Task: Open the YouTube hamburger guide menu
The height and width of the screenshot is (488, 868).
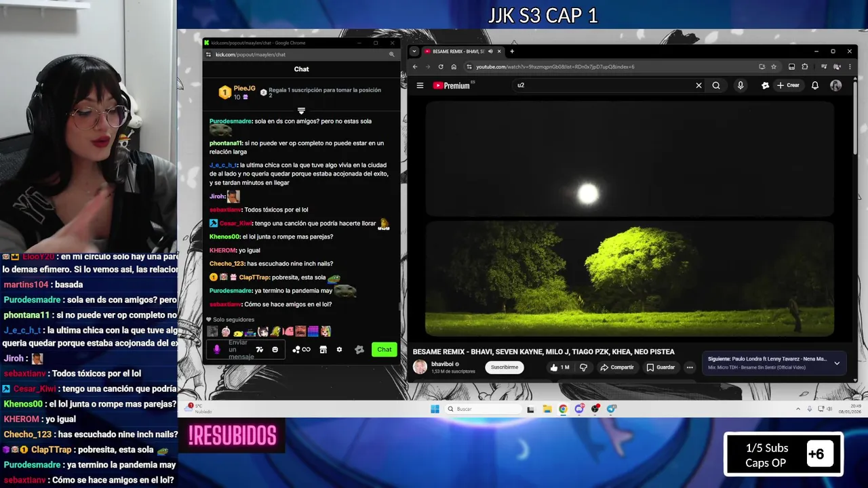Action: pos(420,85)
